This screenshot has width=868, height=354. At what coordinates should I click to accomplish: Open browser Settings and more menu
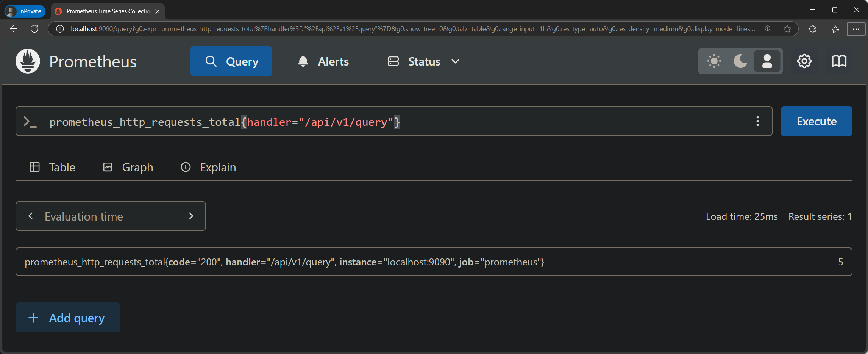coord(856,29)
